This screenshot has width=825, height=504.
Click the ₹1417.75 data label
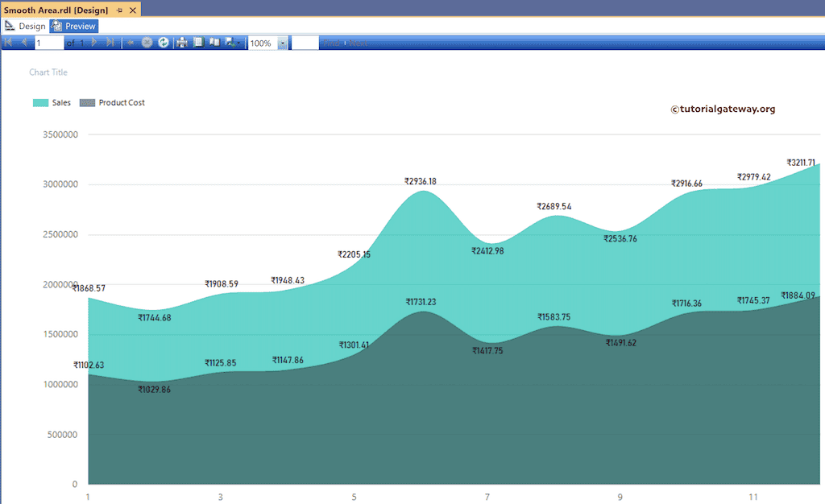point(487,350)
